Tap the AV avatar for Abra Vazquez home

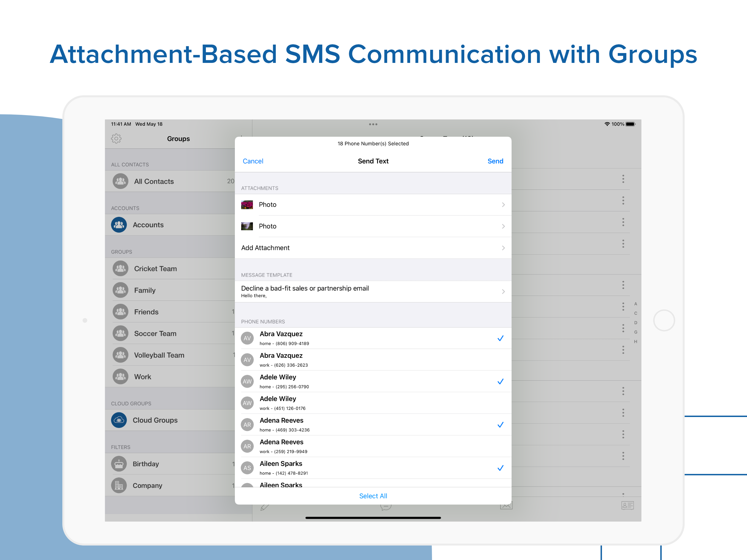click(x=247, y=338)
